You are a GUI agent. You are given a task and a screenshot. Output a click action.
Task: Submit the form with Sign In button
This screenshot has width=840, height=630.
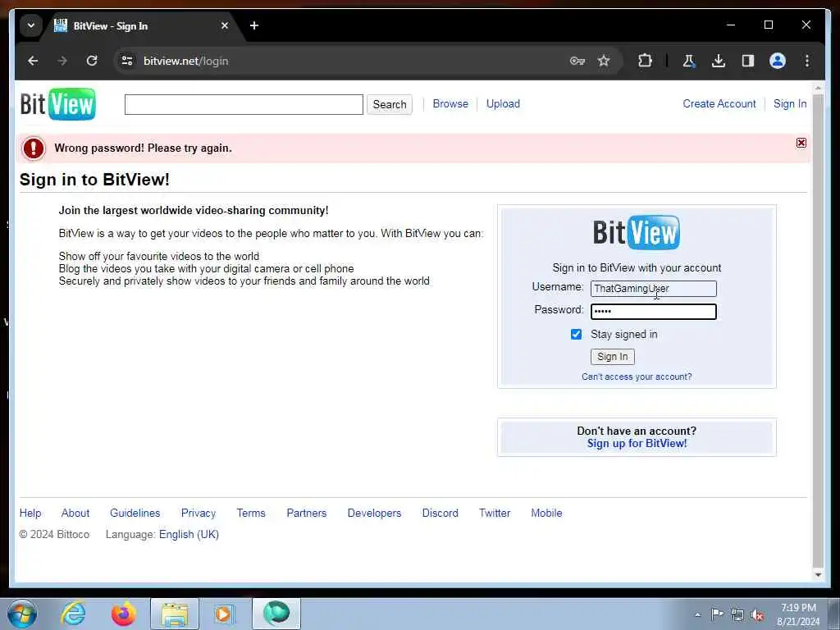[612, 357]
